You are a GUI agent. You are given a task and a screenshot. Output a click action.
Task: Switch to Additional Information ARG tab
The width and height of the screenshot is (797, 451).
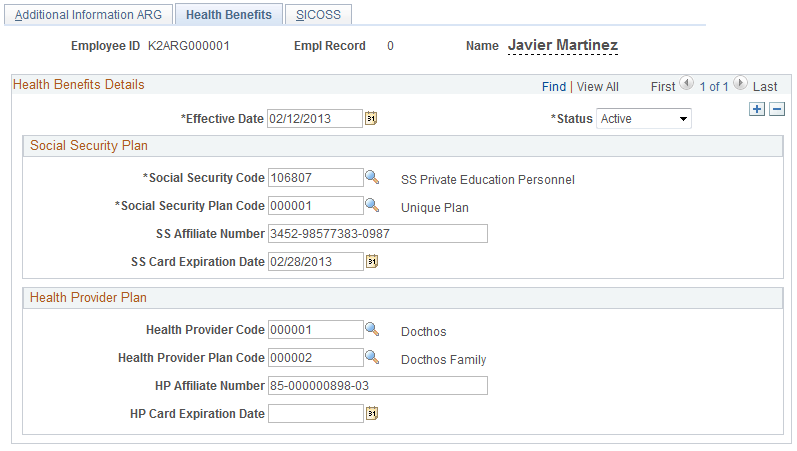point(89,15)
